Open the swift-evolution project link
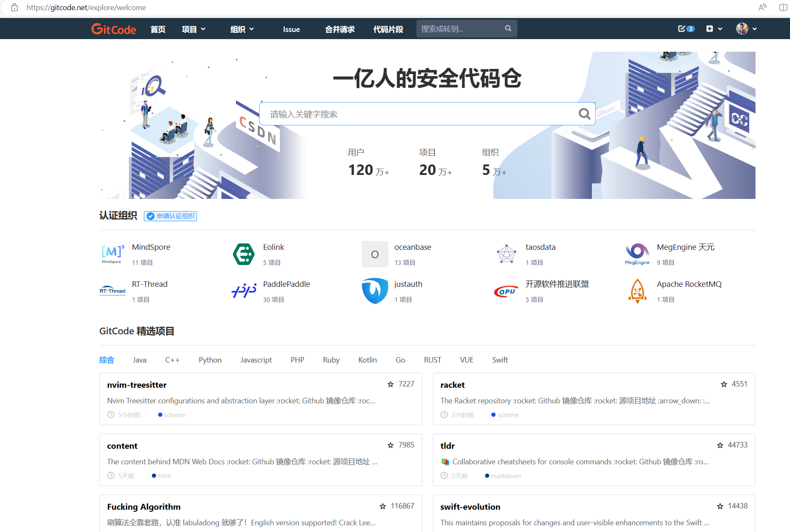This screenshot has height=532, width=790. click(470, 507)
